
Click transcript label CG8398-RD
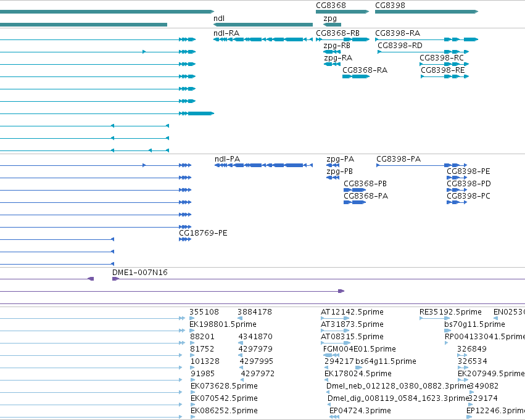pos(400,46)
